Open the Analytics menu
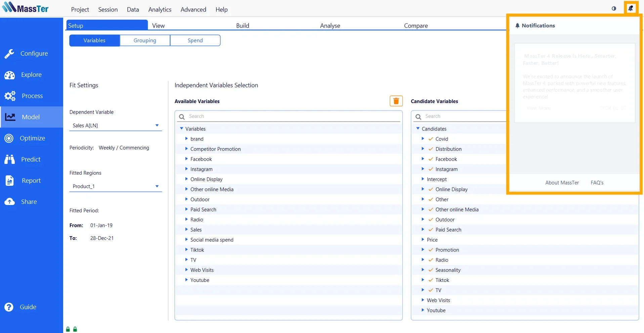Viewport: 644px width, 333px height. (x=160, y=9)
